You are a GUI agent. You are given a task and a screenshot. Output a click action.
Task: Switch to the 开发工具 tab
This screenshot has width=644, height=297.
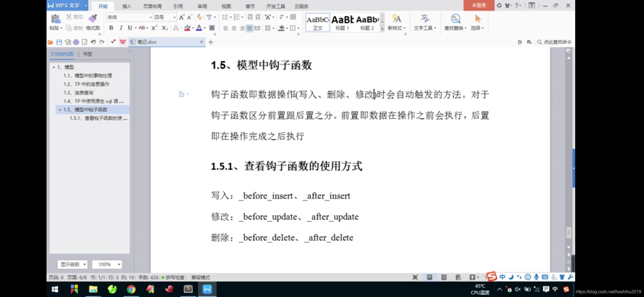[x=275, y=6]
